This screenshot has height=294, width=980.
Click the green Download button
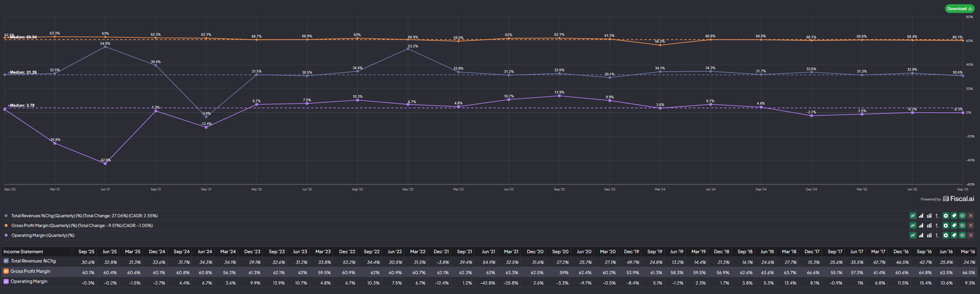pos(959,9)
